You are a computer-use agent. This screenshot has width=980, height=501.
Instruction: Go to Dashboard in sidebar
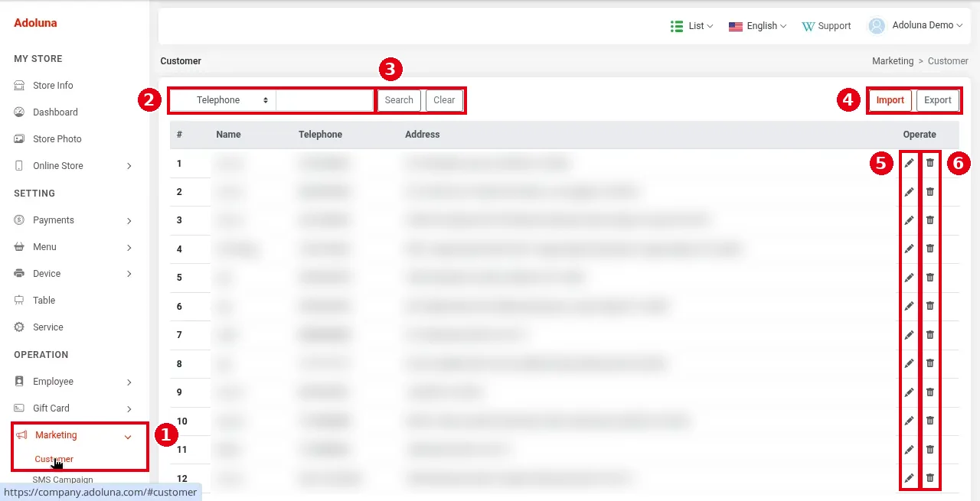tap(55, 112)
